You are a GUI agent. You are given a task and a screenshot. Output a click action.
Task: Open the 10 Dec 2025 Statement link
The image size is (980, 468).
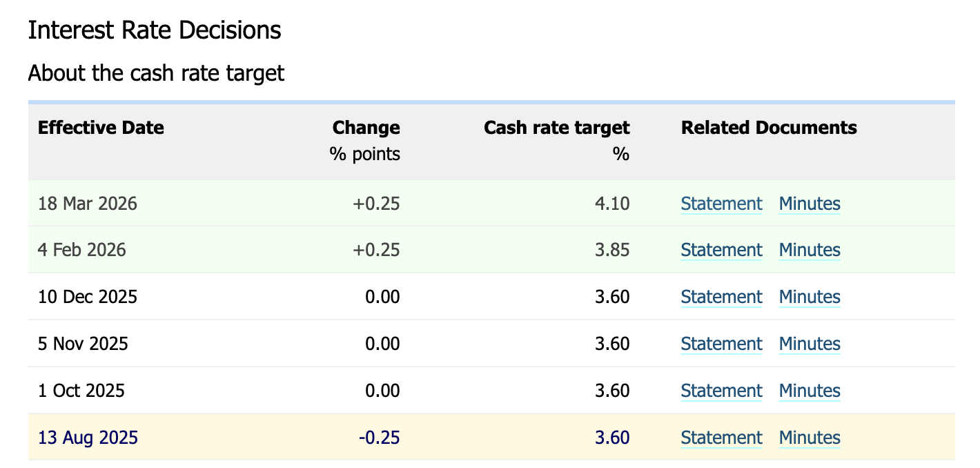pyautogui.click(x=721, y=297)
